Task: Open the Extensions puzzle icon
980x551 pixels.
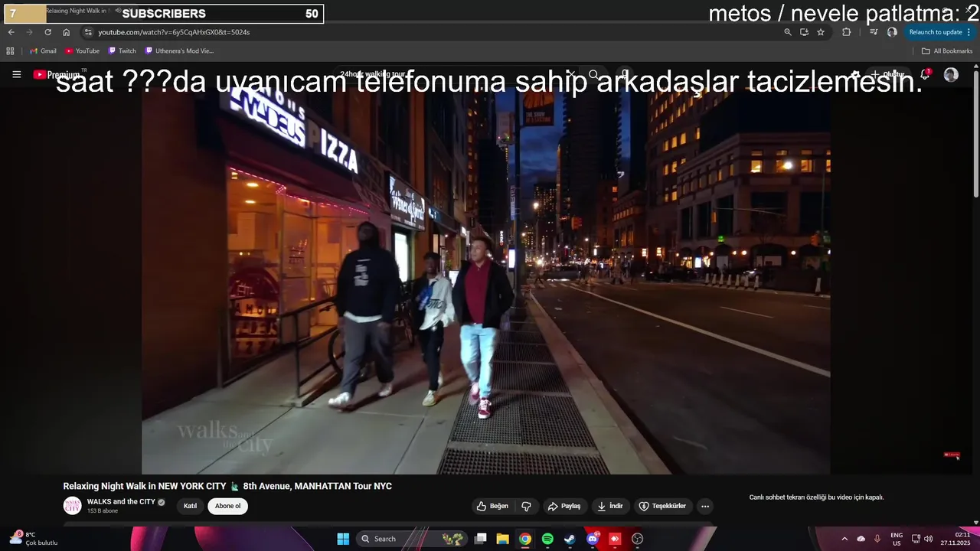Action: [x=846, y=32]
